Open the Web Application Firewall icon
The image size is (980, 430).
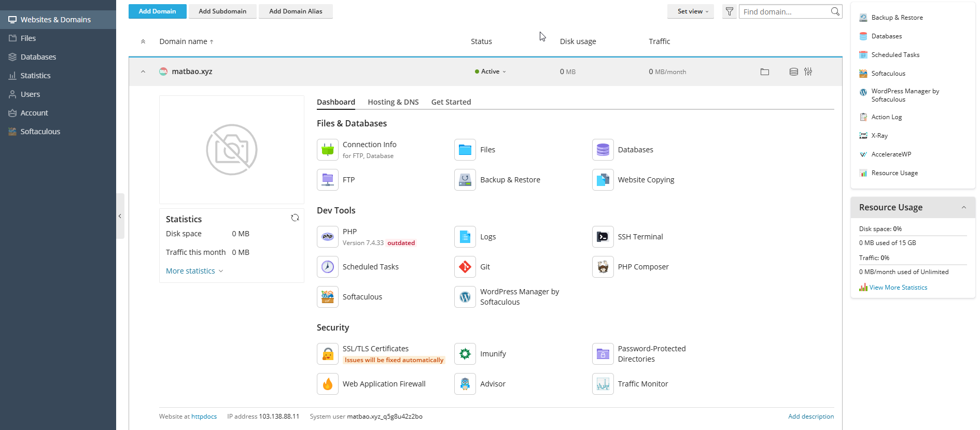coord(328,384)
